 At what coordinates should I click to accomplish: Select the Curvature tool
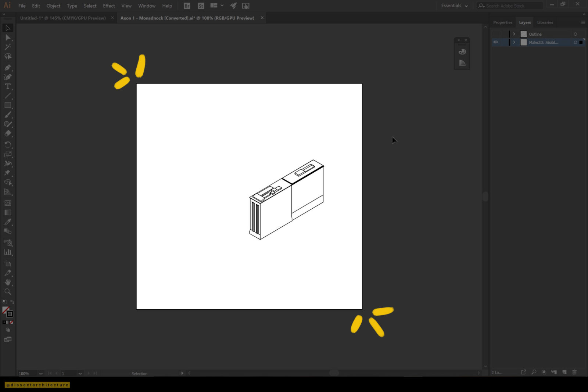pyautogui.click(x=8, y=77)
